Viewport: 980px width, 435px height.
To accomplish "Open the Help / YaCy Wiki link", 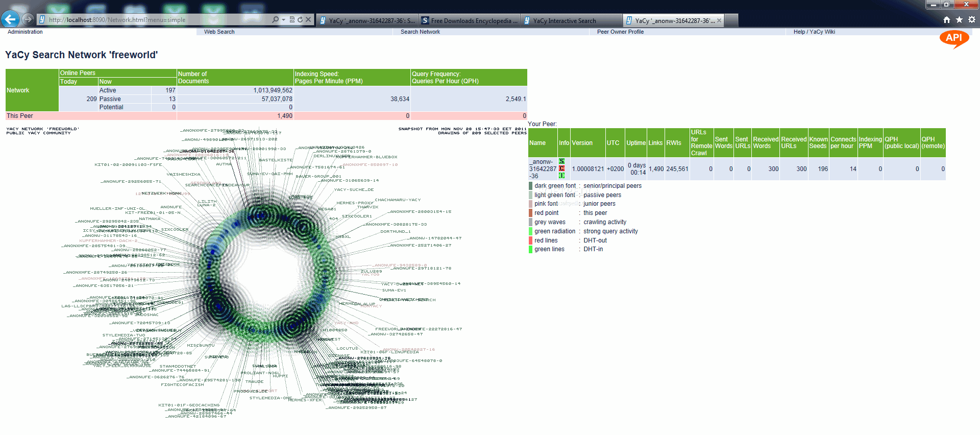I will click(814, 32).
